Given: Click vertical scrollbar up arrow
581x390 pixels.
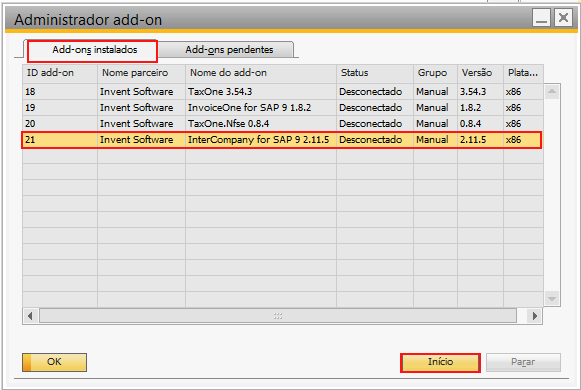Looking at the screenshot, I should pyautogui.click(x=552, y=91).
